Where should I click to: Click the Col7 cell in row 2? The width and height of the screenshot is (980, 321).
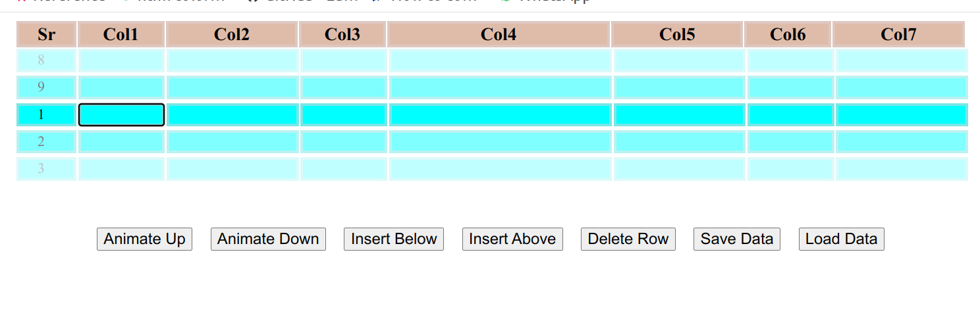tap(901, 141)
